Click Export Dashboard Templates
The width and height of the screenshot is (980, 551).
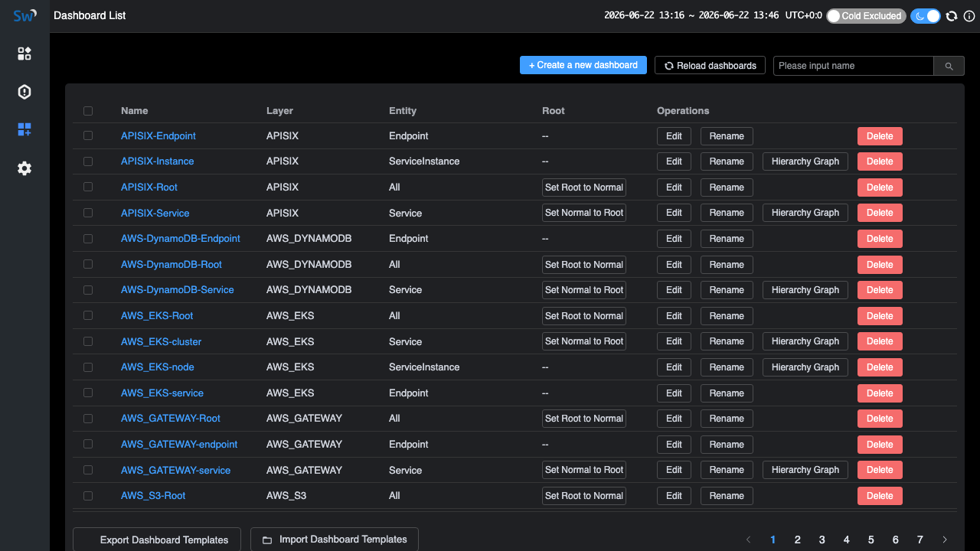click(157, 540)
